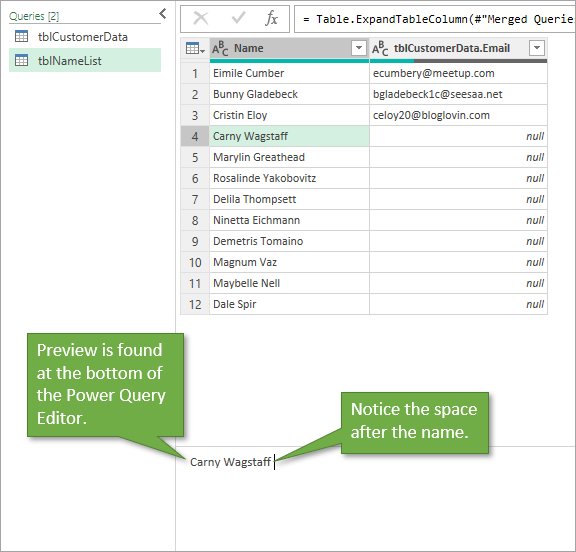
Task: Click the Bunny Gladebeck cell
Action: tap(289, 94)
